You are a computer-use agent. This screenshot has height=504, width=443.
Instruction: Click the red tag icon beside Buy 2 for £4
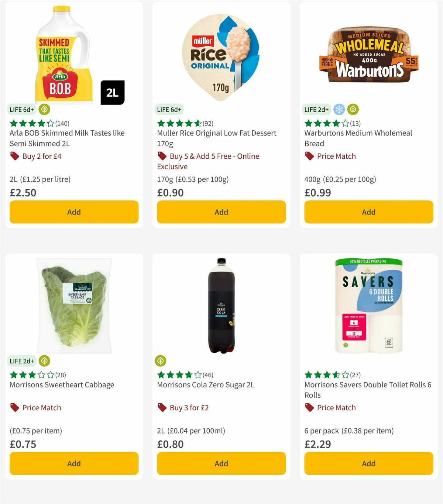(x=15, y=156)
